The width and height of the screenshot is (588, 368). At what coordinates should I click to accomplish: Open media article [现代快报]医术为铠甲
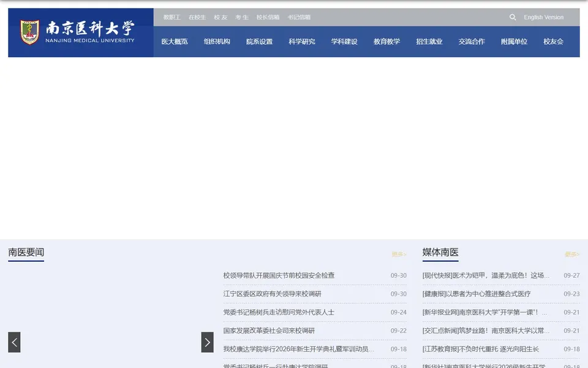coord(486,275)
